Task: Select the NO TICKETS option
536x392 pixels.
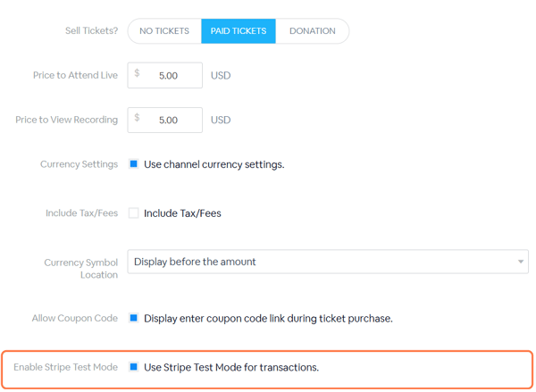Action: (x=164, y=31)
